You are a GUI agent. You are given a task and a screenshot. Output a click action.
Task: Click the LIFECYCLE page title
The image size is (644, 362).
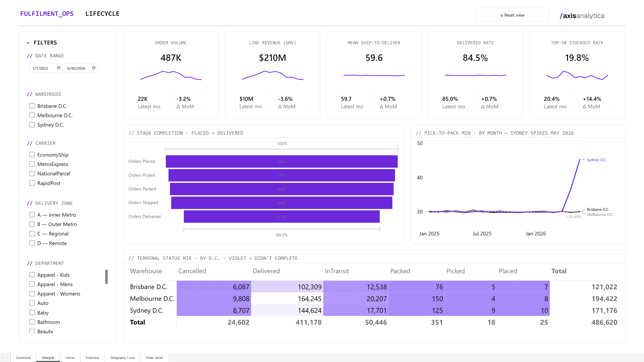pyautogui.click(x=103, y=14)
